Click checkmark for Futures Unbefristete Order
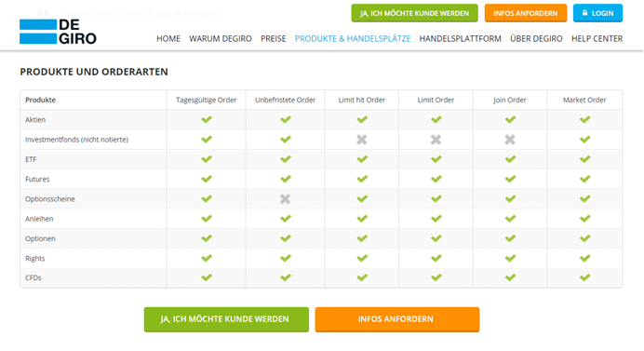Viewport: 644px width, 351px height. coord(286,179)
